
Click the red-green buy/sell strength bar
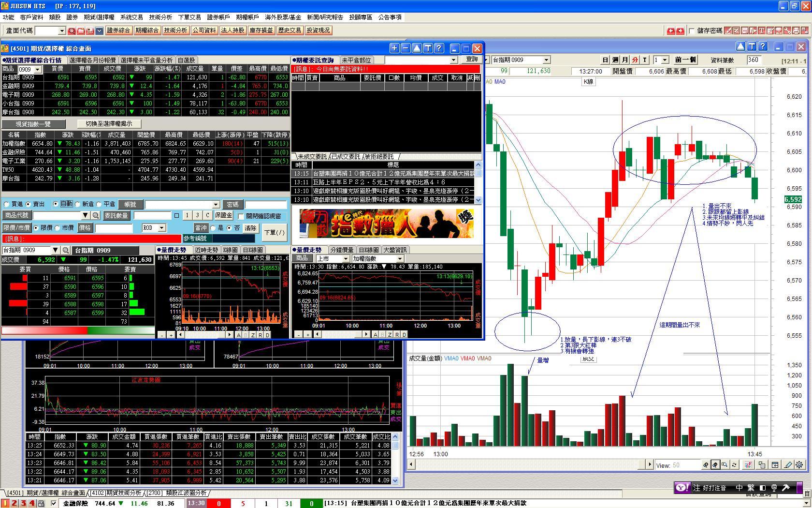pyautogui.click(x=78, y=330)
